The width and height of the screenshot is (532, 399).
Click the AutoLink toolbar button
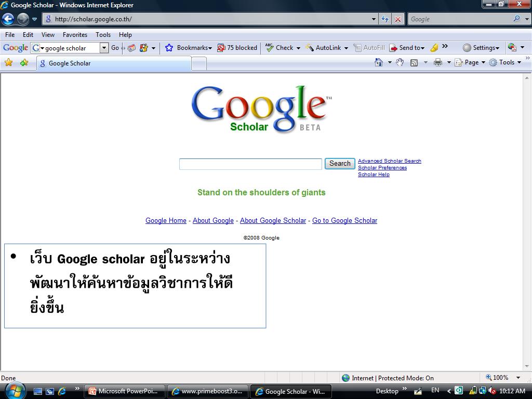tap(324, 48)
